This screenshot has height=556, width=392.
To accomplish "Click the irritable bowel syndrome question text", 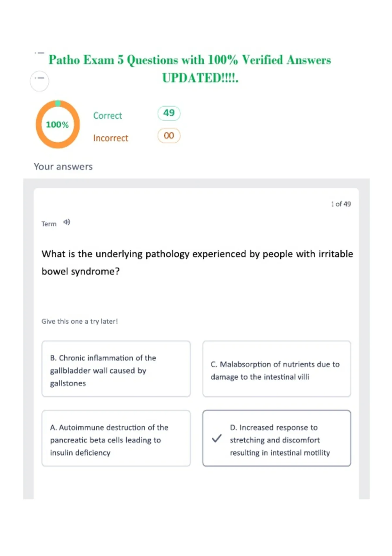I will [x=197, y=262].
